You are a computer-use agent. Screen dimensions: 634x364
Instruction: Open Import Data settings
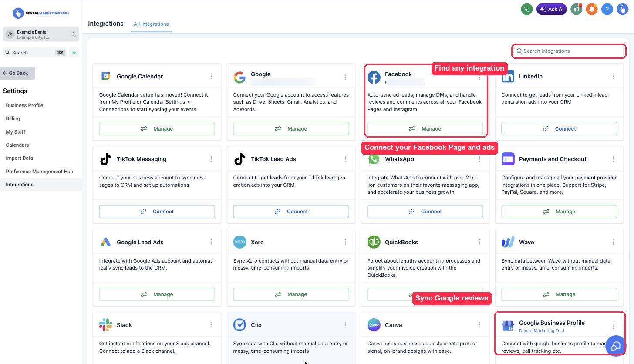click(20, 158)
